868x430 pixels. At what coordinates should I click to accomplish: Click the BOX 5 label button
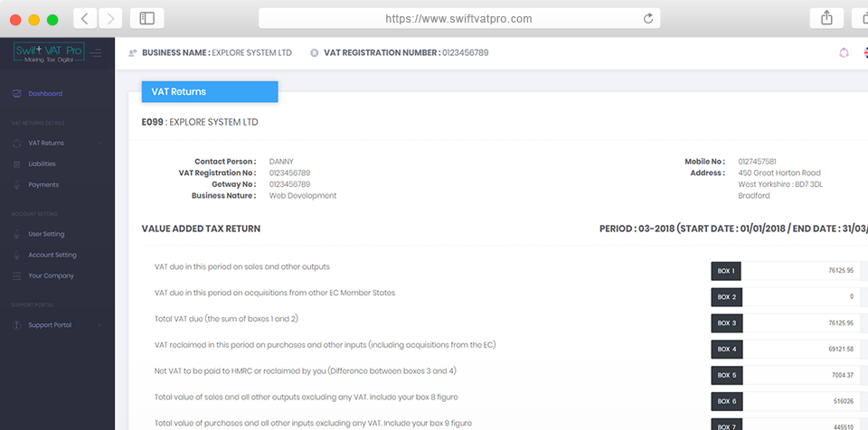(726, 373)
